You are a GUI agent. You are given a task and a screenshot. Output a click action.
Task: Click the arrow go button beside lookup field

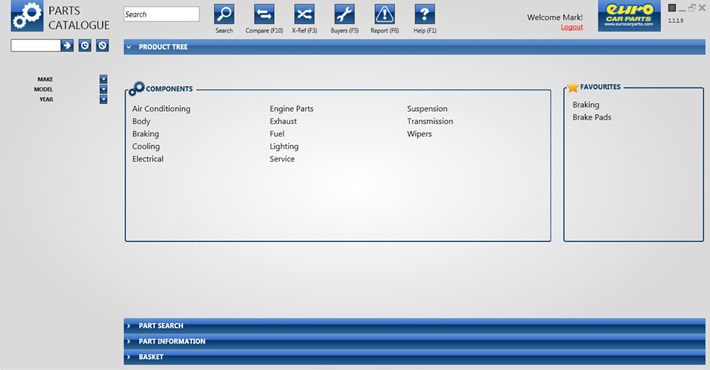point(67,45)
